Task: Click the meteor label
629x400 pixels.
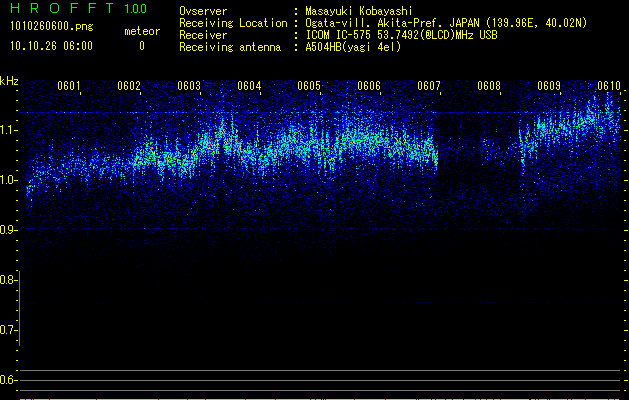Action: (141, 31)
